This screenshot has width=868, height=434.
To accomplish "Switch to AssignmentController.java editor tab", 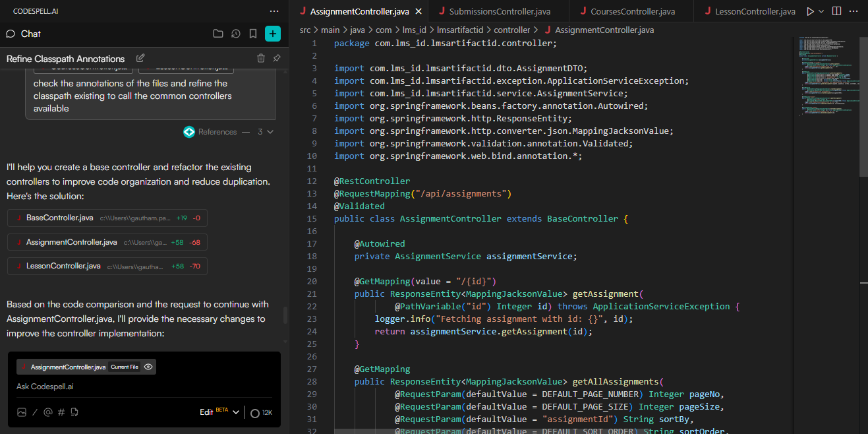I will [359, 11].
